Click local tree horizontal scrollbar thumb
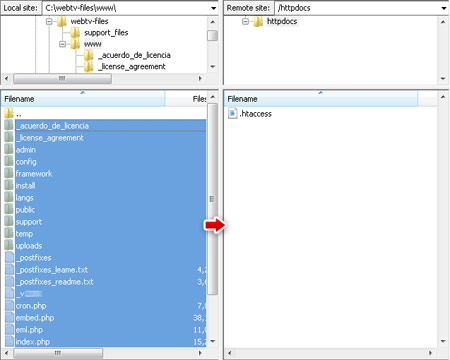 tap(62, 78)
